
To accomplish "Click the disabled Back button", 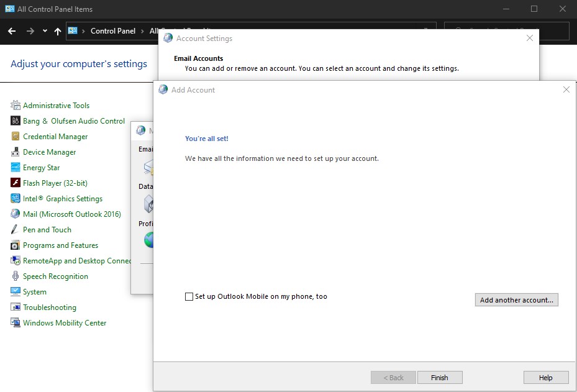I will point(393,377).
